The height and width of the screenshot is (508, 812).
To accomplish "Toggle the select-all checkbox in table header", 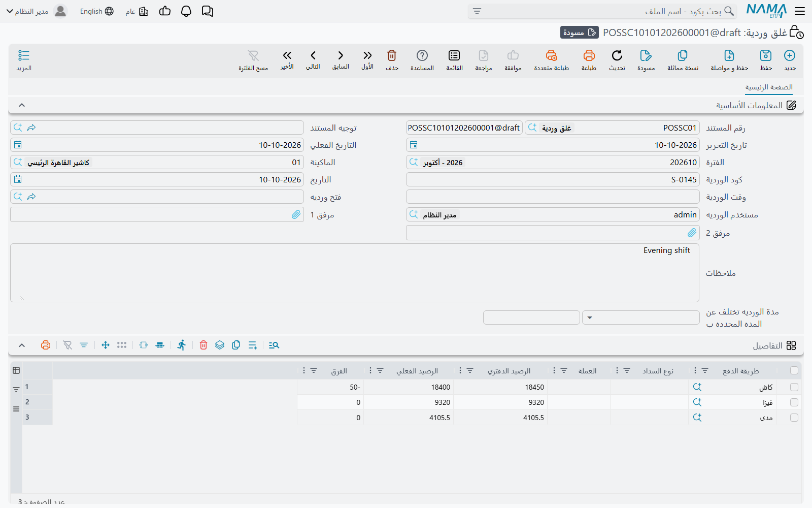I will tap(794, 371).
